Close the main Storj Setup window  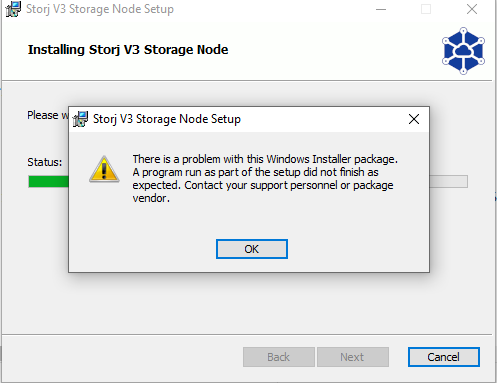[472, 9]
